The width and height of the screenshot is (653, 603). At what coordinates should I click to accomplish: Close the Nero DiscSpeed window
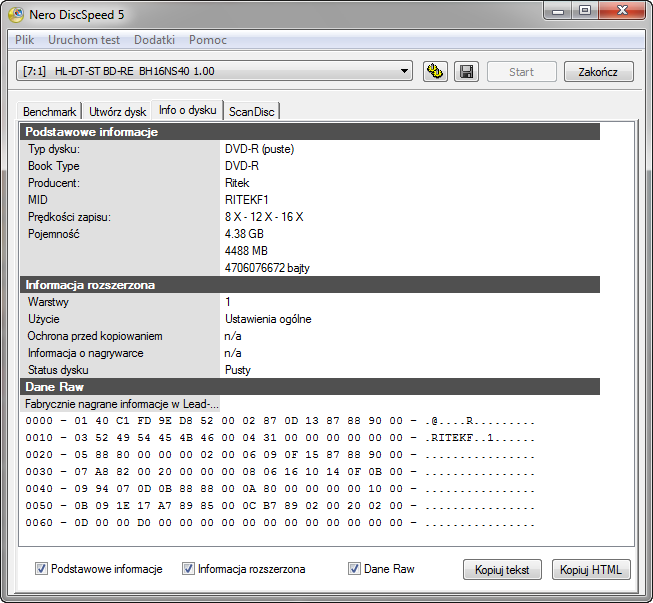622,10
